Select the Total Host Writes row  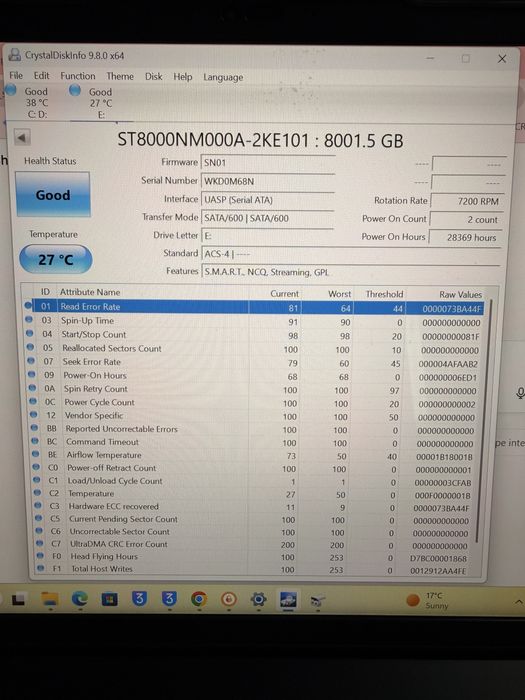254,569
